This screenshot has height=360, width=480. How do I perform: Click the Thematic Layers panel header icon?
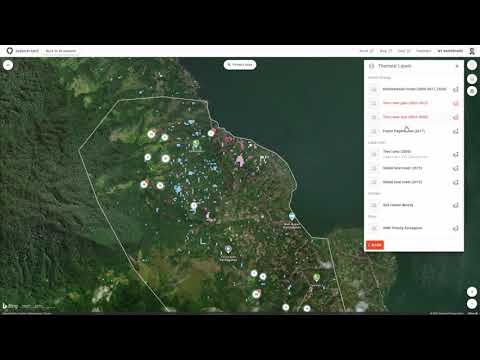tap(372, 66)
